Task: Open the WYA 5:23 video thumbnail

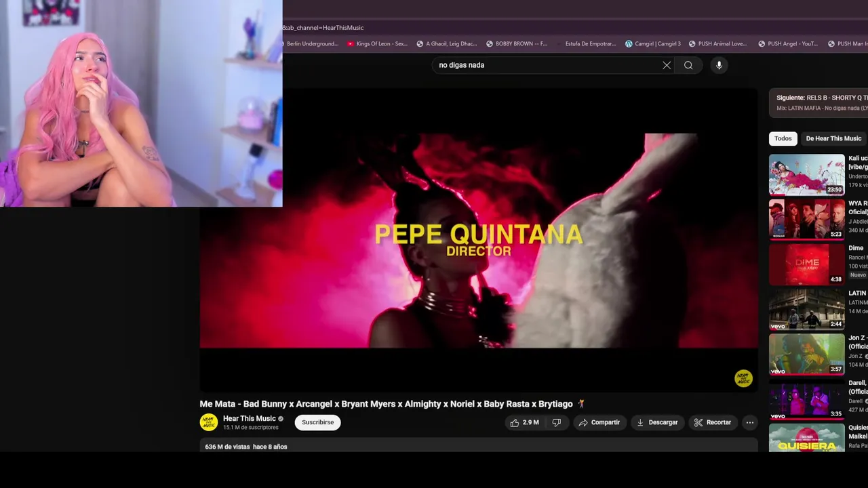Action: [x=806, y=219]
